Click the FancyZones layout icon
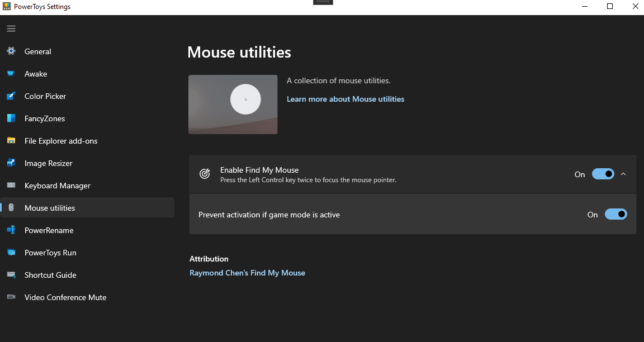644x342 pixels. tap(11, 118)
